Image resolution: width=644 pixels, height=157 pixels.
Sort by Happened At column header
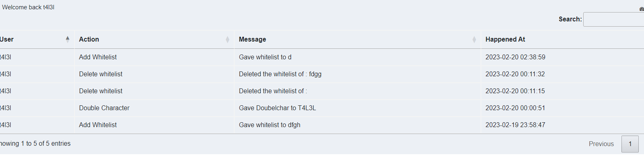(505, 39)
